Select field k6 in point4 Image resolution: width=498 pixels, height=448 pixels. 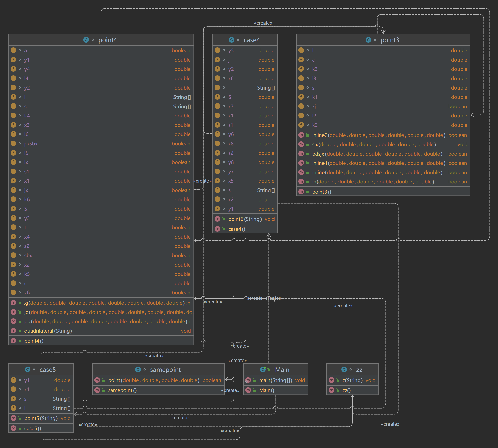coord(101,199)
